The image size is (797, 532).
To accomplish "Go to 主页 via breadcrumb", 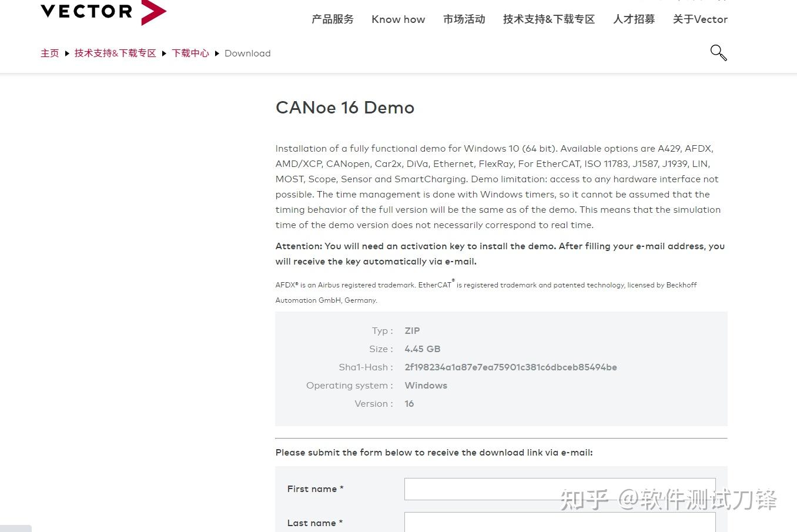I will point(50,53).
